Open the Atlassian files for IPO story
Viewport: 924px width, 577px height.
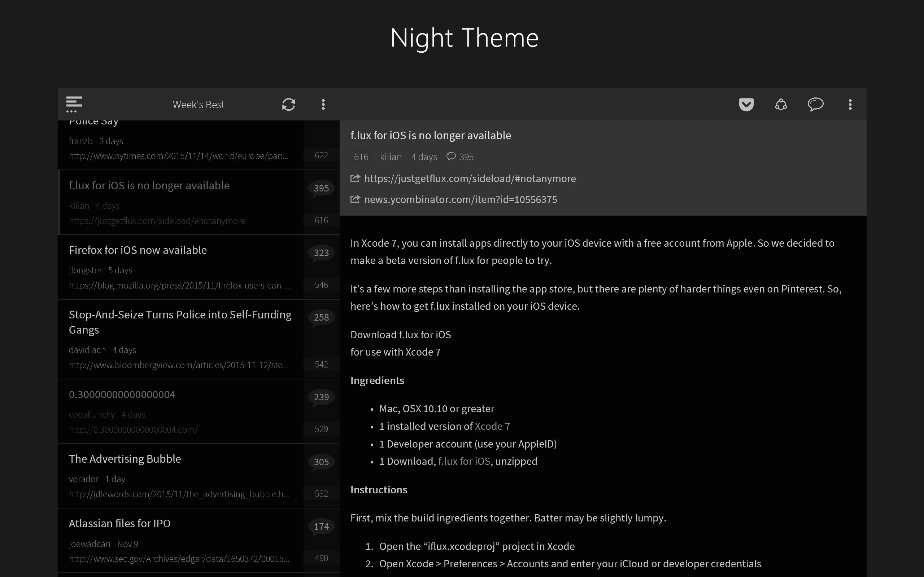pyautogui.click(x=119, y=524)
